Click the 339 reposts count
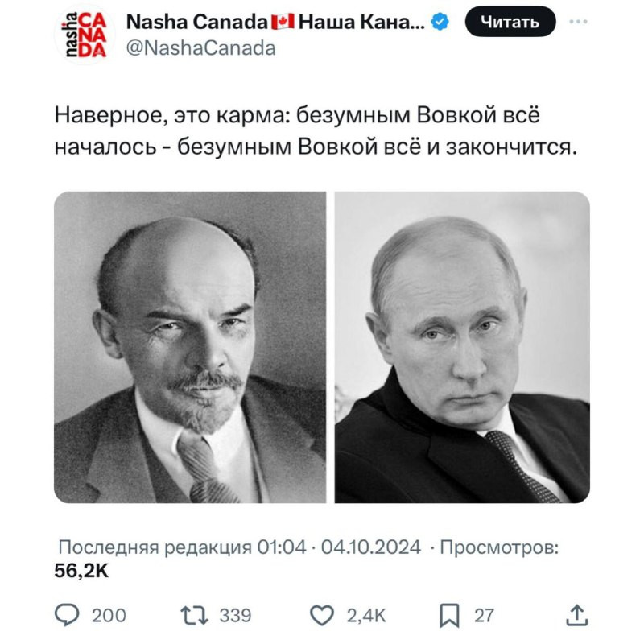This screenshot has height=644, width=644. point(235,615)
